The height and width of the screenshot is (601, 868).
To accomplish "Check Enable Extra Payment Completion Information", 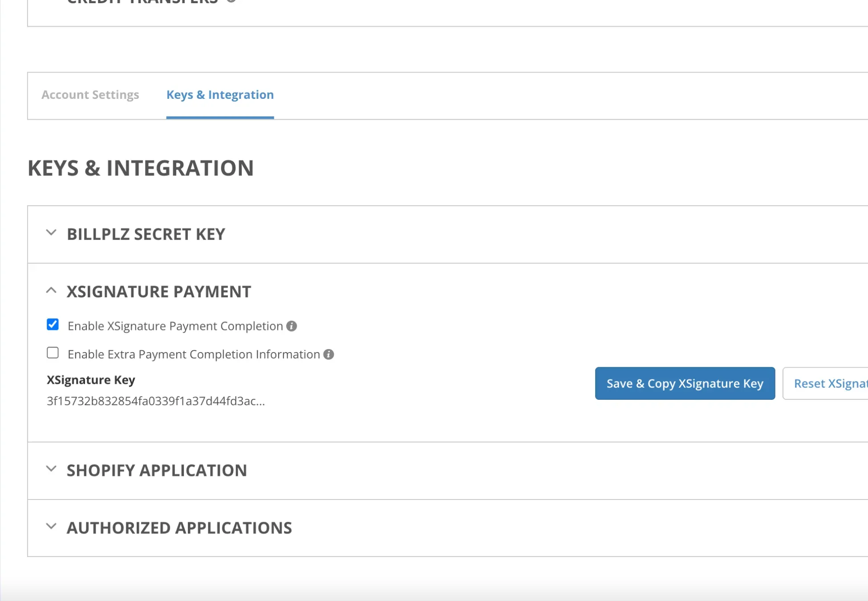I will click(x=53, y=353).
